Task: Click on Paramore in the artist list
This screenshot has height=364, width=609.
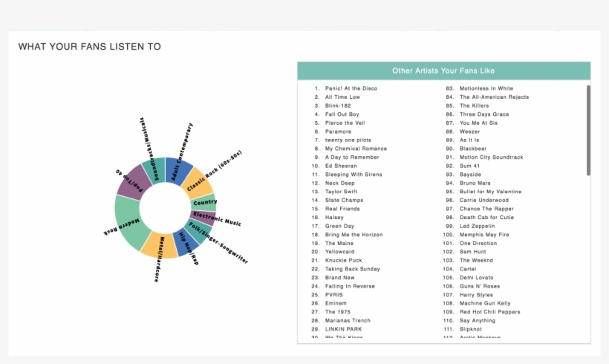Action: (x=338, y=131)
